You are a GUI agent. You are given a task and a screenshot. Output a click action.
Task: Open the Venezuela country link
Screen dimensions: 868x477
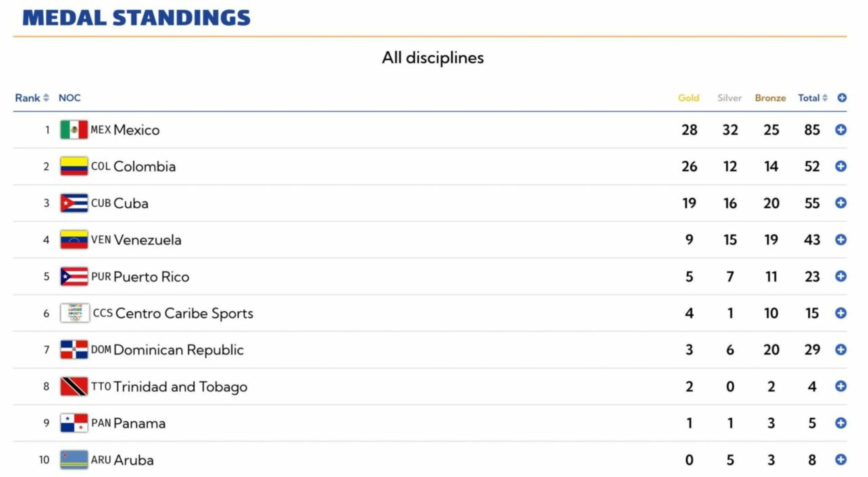pos(147,240)
